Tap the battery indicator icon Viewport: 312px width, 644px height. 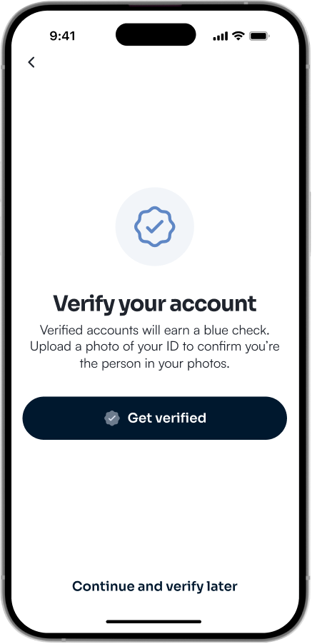coord(259,36)
